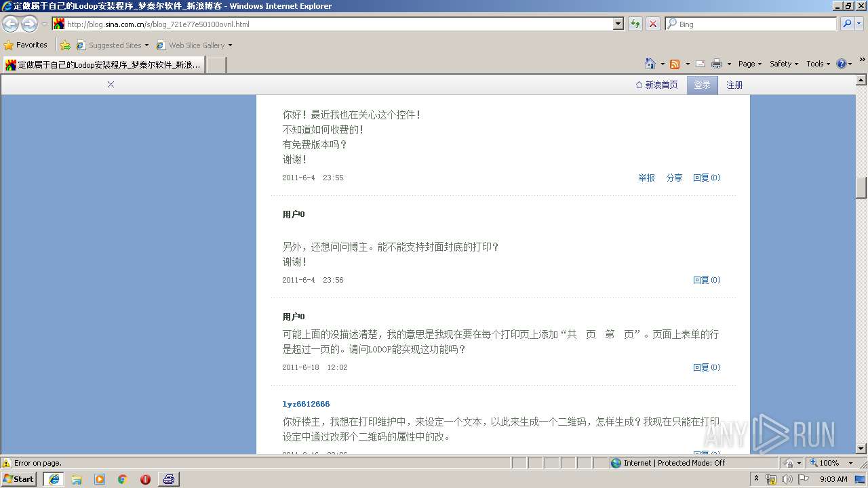Click the Bing search magnifier button
Image resolution: width=868 pixels, height=488 pixels.
pos(846,24)
